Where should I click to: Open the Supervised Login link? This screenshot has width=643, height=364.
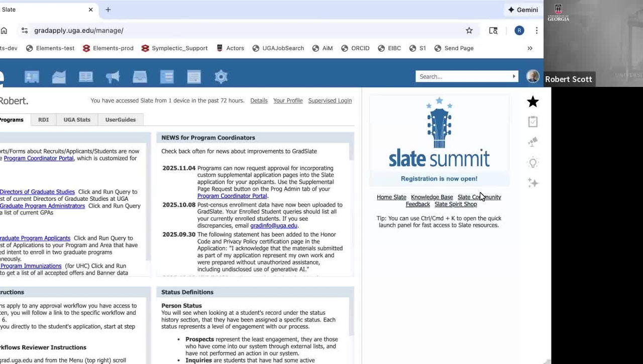(x=330, y=101)
